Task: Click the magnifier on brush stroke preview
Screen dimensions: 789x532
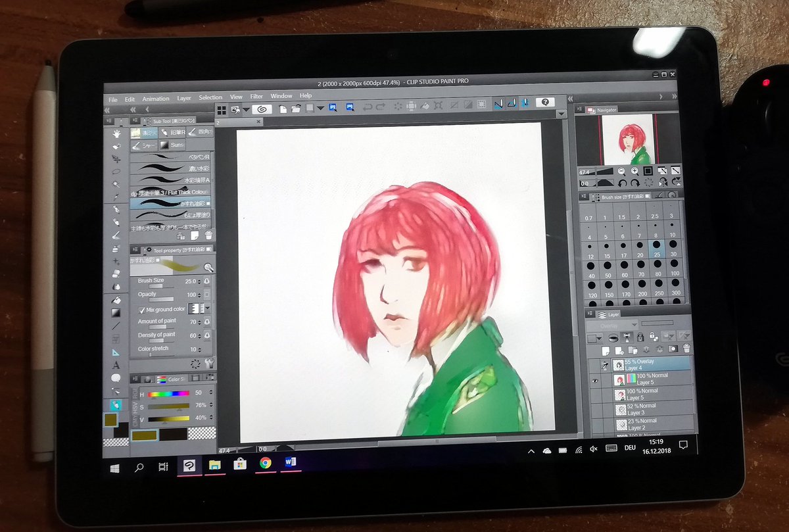Action: [208, 267]
